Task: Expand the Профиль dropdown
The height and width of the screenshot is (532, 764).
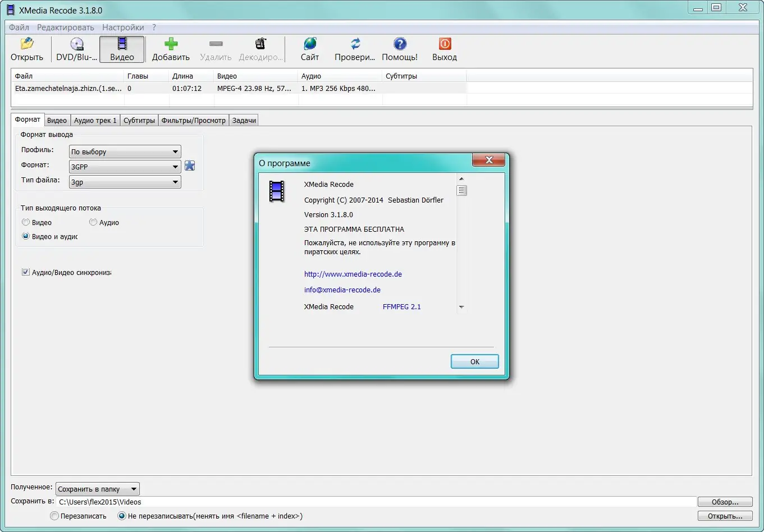Action: point(125,152)
